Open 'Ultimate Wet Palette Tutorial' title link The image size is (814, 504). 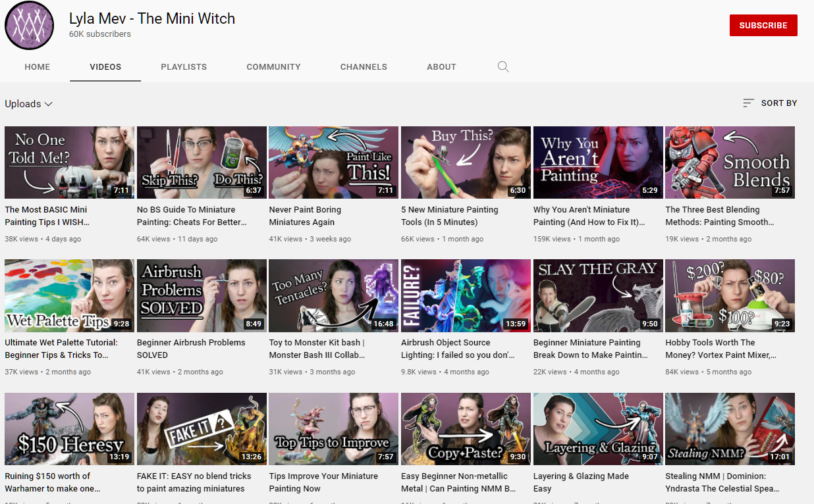coord(61,349)
